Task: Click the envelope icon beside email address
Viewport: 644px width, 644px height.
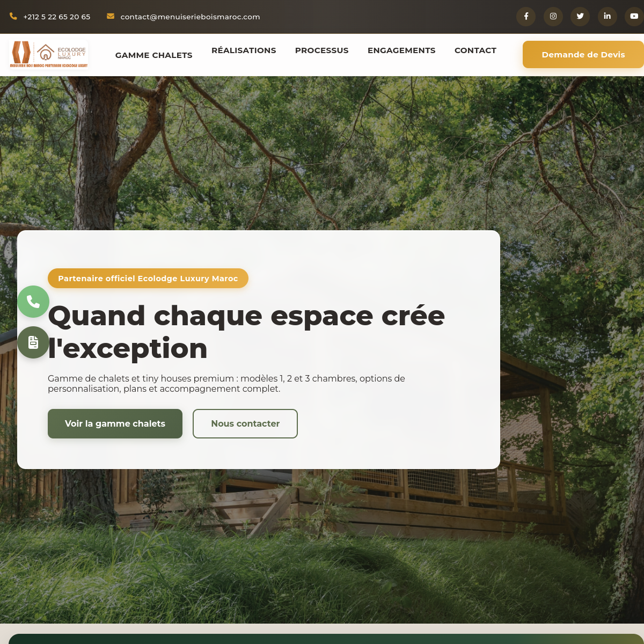Action: tap(111, 16)
